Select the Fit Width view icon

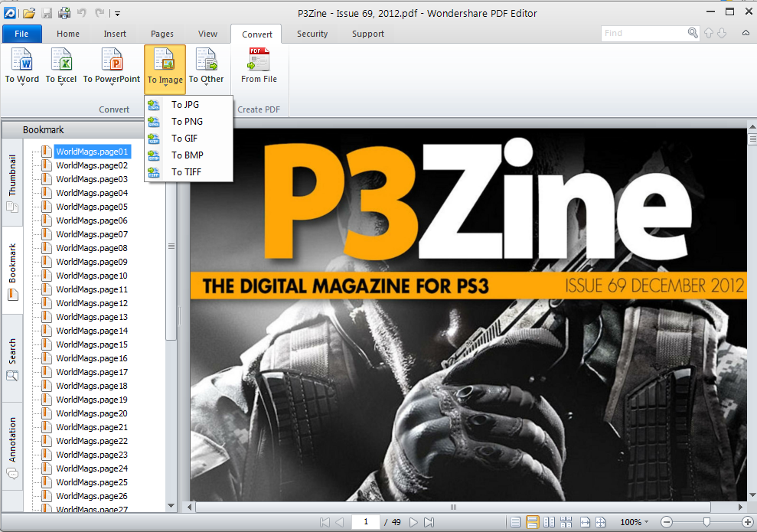point(586,521)
